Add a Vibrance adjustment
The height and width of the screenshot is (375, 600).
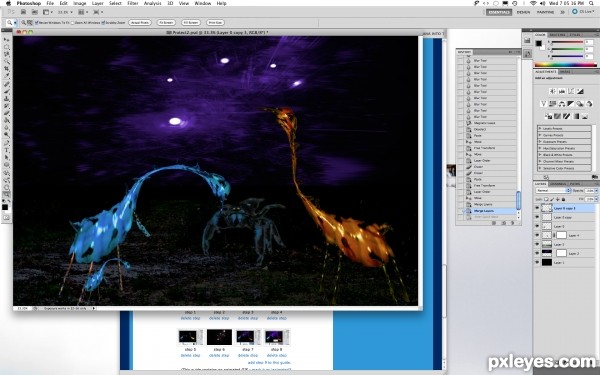coord(544,104)
